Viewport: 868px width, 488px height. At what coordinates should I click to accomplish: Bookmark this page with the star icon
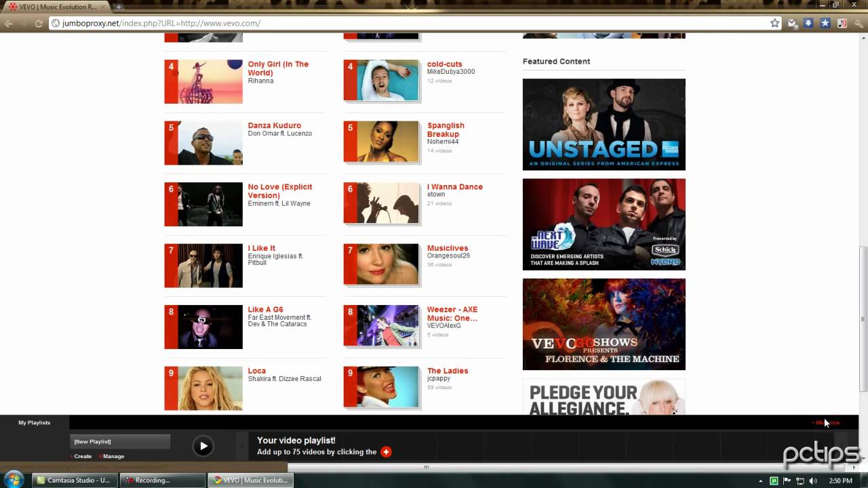775,23
